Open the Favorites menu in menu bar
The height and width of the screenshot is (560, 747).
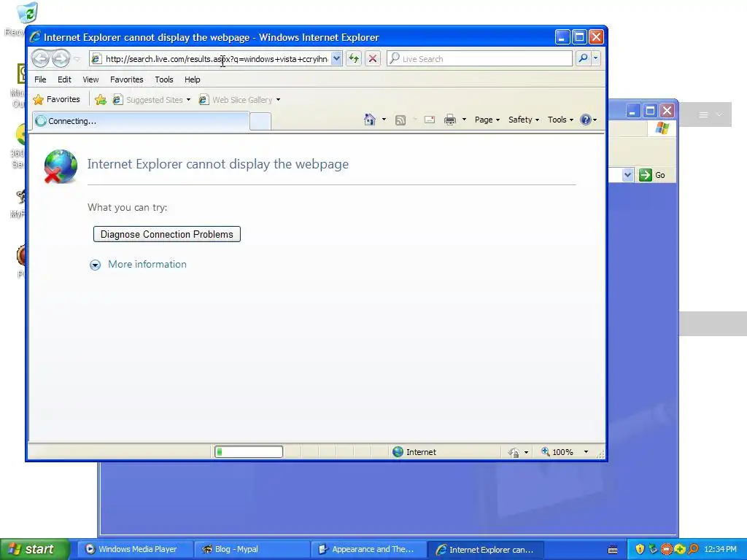(127, 79)
